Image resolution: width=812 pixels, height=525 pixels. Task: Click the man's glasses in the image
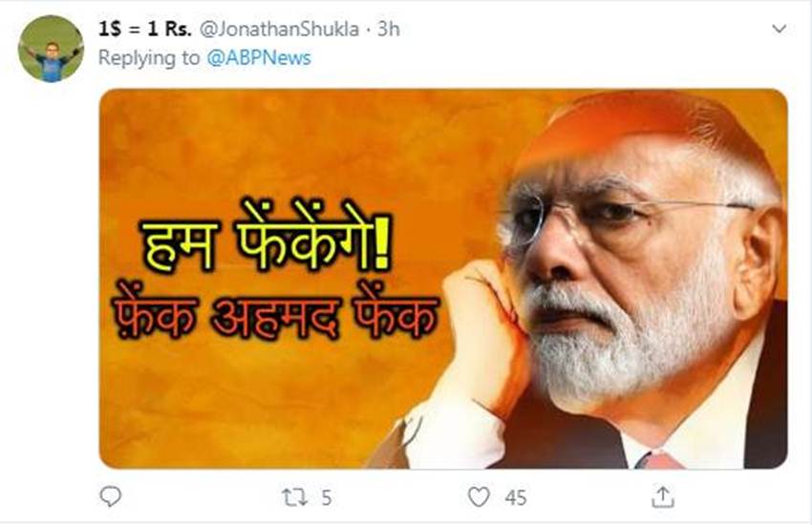622,218
